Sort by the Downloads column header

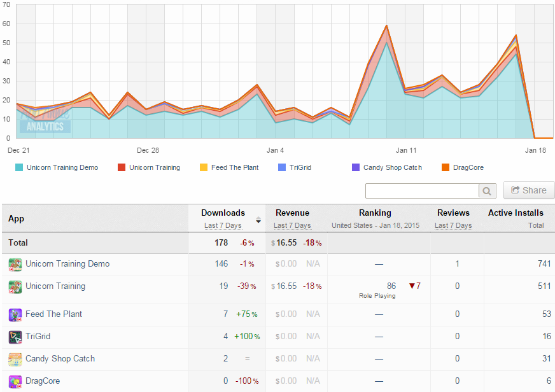click(223, 213)
